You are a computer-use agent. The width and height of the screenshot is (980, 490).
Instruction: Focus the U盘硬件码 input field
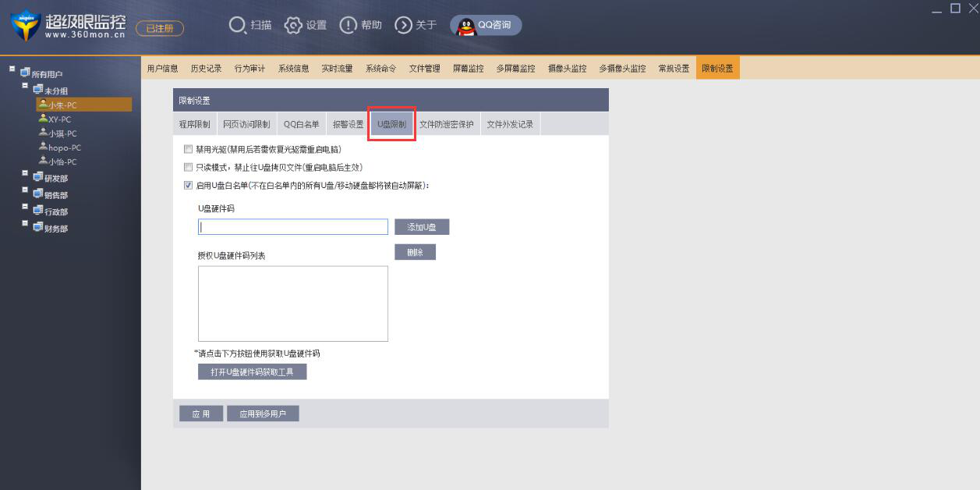click(293, 227)
